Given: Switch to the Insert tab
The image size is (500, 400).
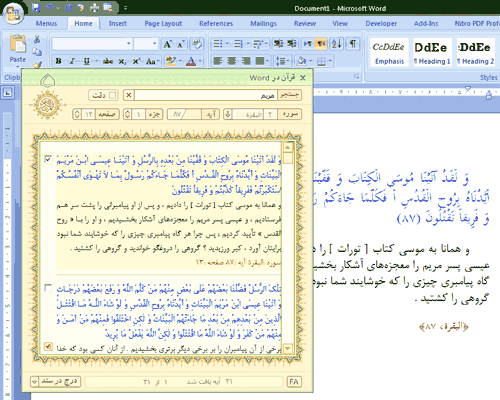Looking at the screenshot, I should 118,24.
